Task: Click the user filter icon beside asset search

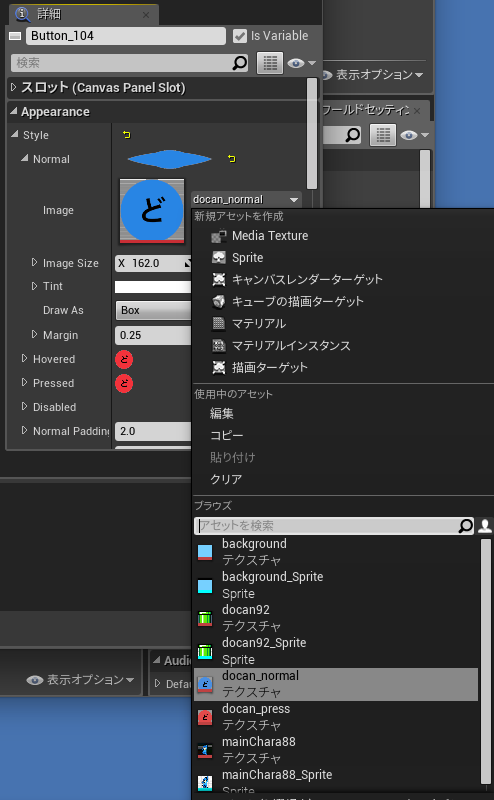Action: click(x=485, y=526)
